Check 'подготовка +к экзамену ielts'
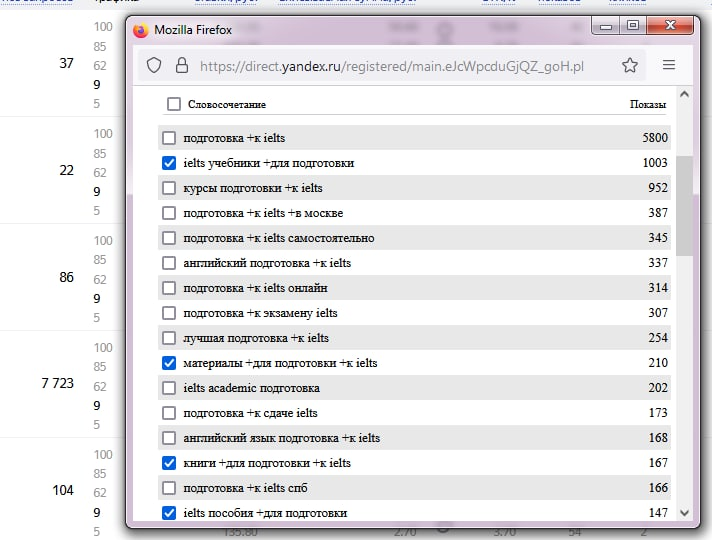This screenshot has height=540, width=712. click(x=169, y=312)
